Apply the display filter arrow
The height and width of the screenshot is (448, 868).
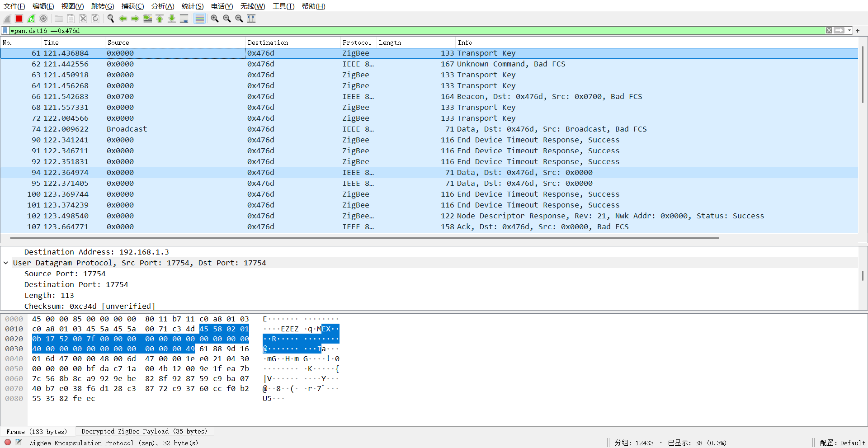coord(840,30)
